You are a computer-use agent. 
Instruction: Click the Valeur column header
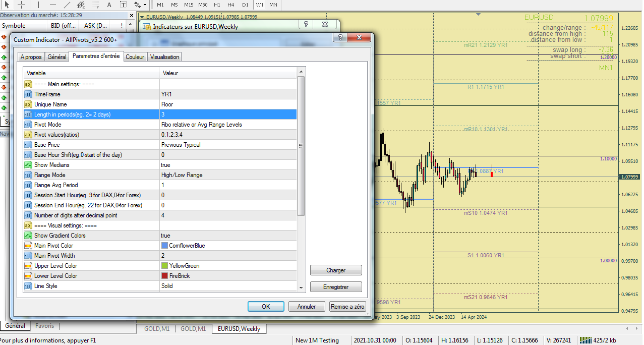coord(228,73)
